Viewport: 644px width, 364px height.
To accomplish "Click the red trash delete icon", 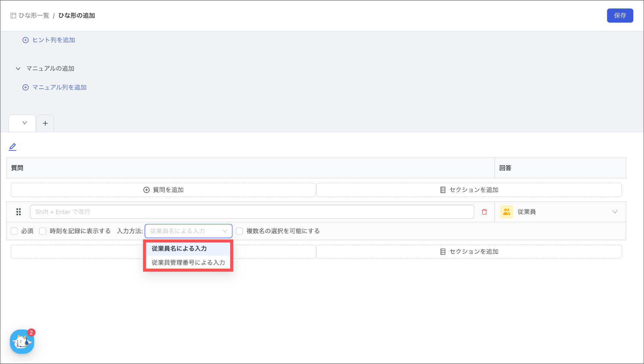I will (x=484, y=212).
